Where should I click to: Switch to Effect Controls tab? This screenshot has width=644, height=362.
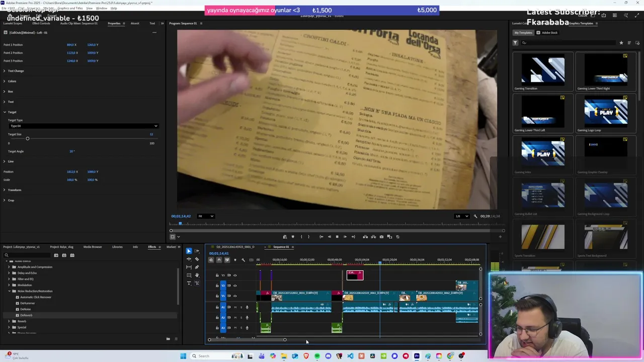(41, 23)
